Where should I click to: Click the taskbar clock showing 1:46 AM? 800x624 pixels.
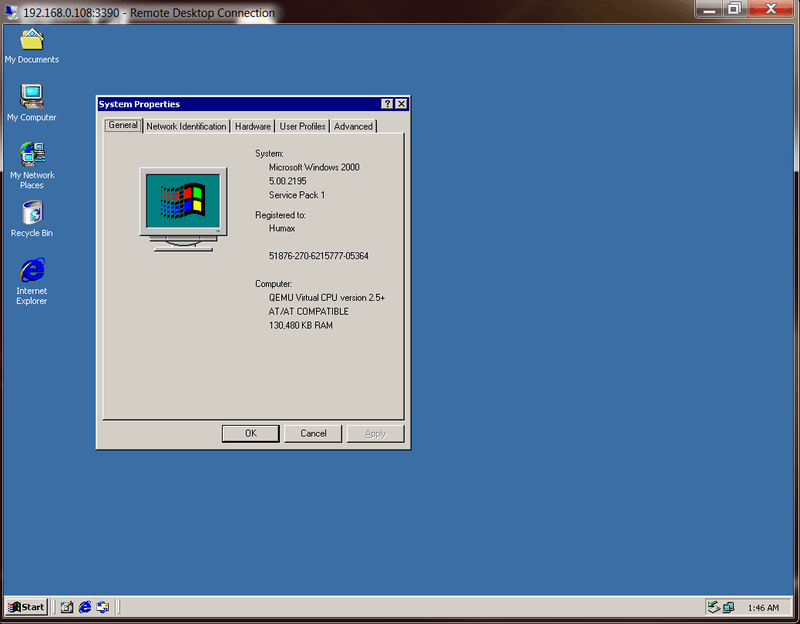[x=763, y=608]
